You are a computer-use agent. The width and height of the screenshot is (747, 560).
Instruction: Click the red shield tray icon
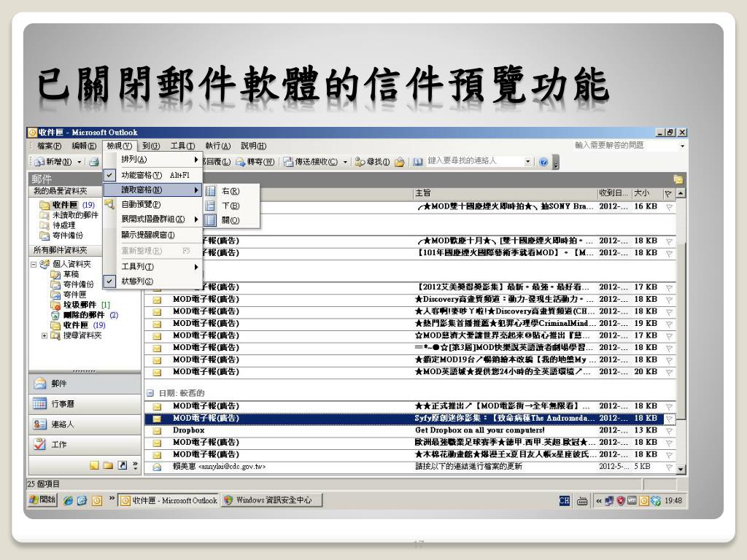[x=620, y=500]
